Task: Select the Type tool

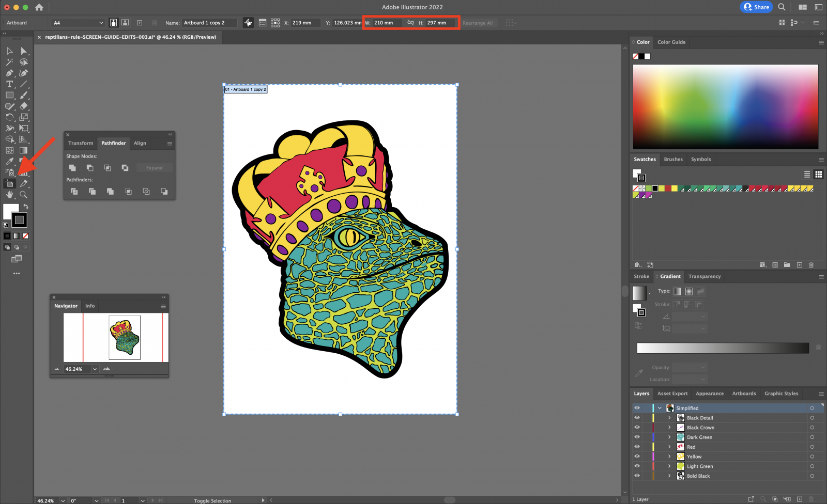Action: click(x=10, y=84)
